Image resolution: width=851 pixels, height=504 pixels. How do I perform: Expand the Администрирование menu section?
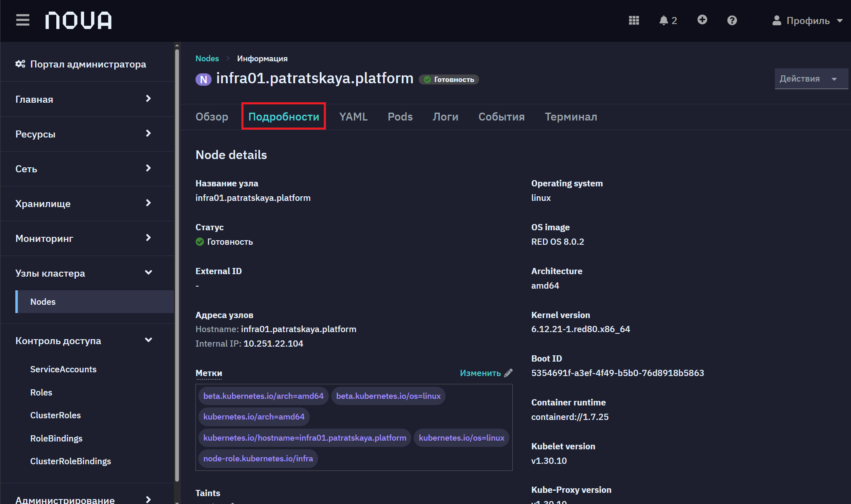[x=87, y=499]
